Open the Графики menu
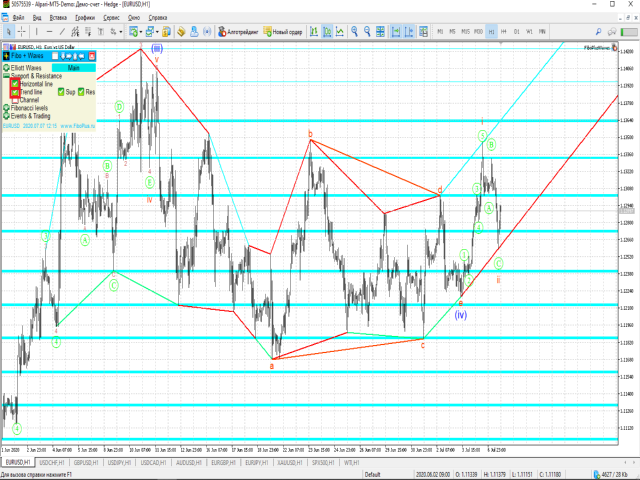The width and height of the screenshot is (640, 480). [x=85, y=18]
